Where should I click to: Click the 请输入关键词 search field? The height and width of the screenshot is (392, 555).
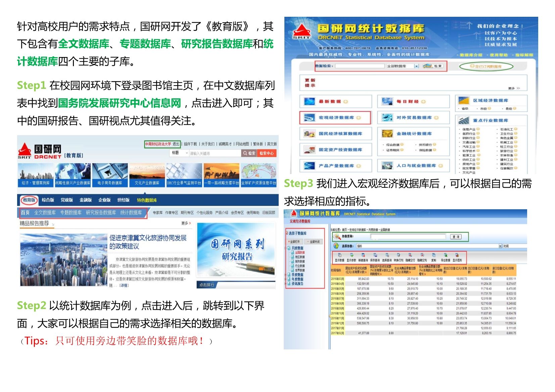[215, 153]
